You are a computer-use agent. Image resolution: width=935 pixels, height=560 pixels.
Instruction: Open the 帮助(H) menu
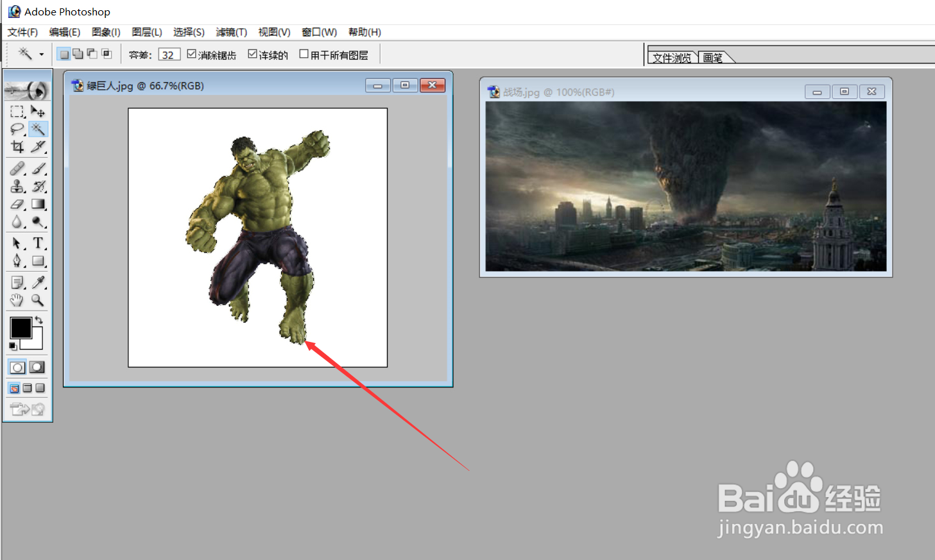coord(365,32)
